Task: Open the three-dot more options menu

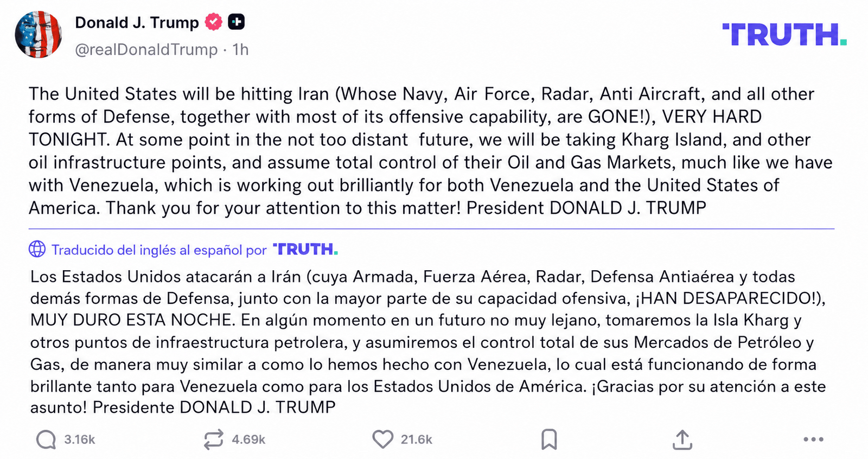Action: click(x=813, y=439)
